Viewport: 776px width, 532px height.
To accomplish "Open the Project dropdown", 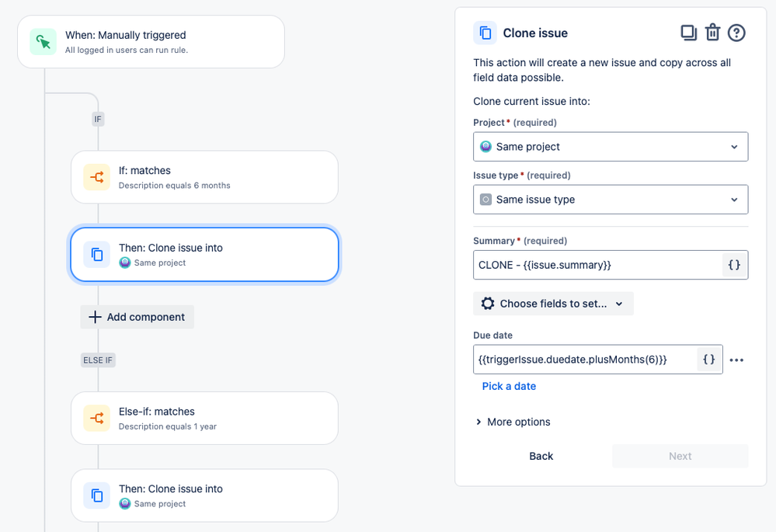I will [x=611, y=147].
